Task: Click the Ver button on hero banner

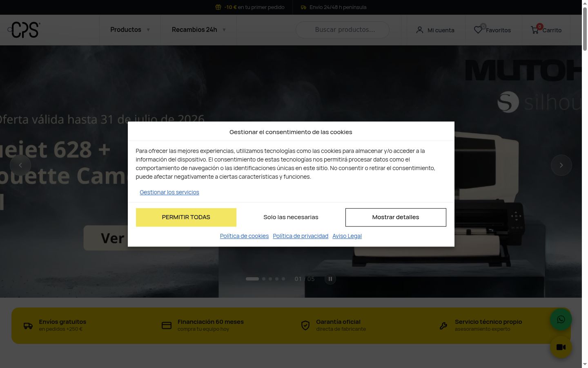Action: pos(106,238)
